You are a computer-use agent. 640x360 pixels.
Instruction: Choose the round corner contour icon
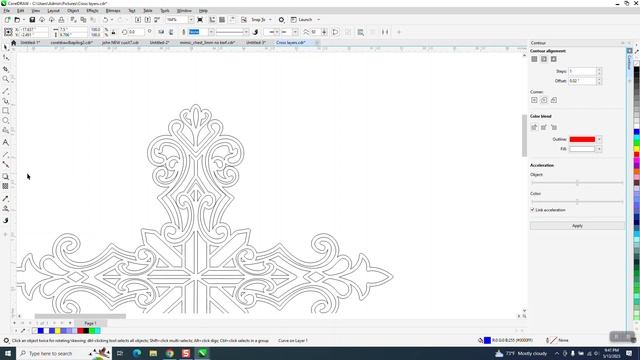pos(544,100)
